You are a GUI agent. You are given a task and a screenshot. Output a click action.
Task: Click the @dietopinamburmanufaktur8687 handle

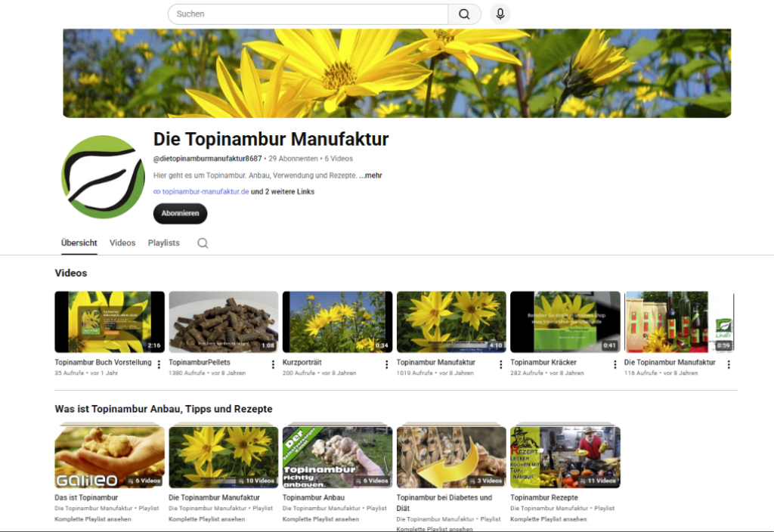pyautogui.click(x=207, y=159)
